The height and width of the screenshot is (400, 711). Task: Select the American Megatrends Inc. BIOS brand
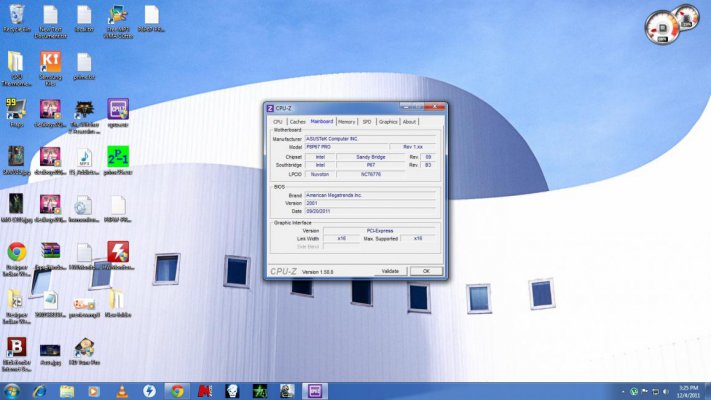[370, 195]
